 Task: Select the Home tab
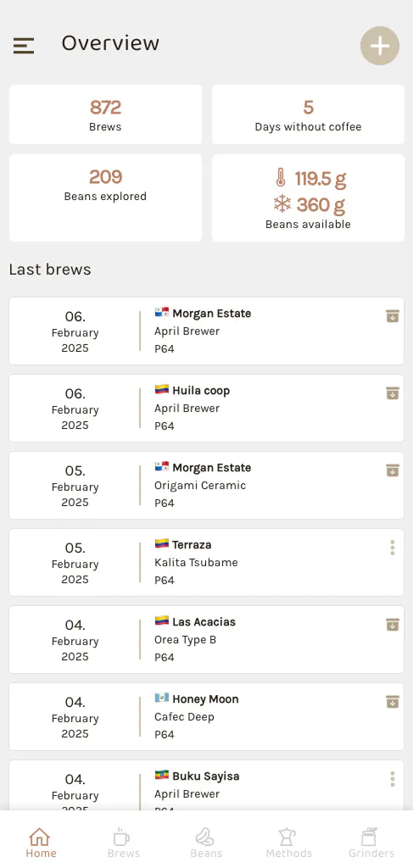pos(41,843)
